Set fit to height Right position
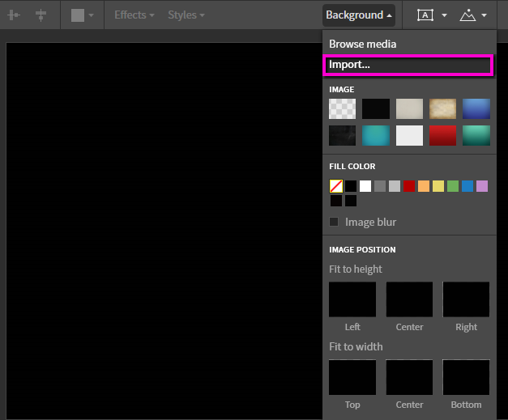The width and height of the screenshot is (508, 420). click(466, 299)
